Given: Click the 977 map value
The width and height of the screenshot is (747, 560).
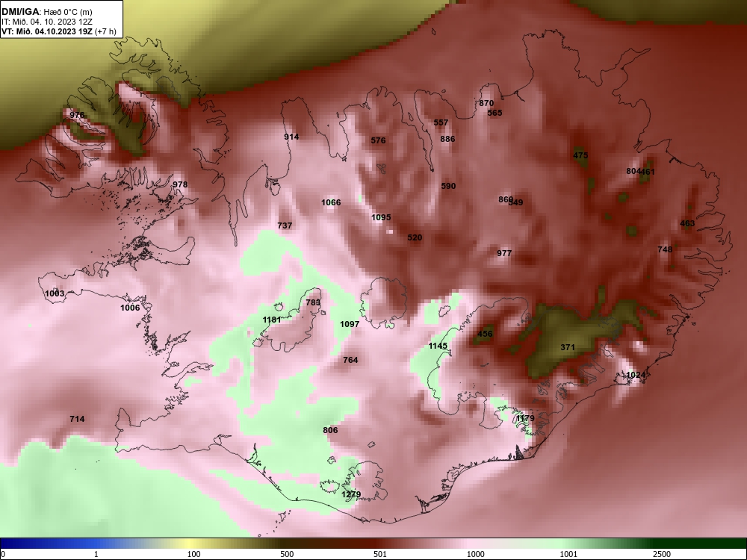Looking at the screenshot, I should [504, 253].
